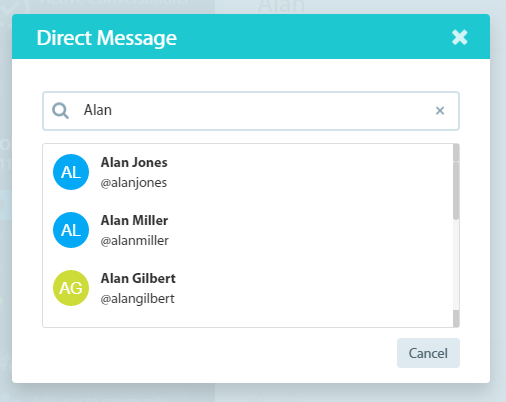Select Alan Gilbert AG avatar
Screen dimensions: 506x402
tap(71, 288)
